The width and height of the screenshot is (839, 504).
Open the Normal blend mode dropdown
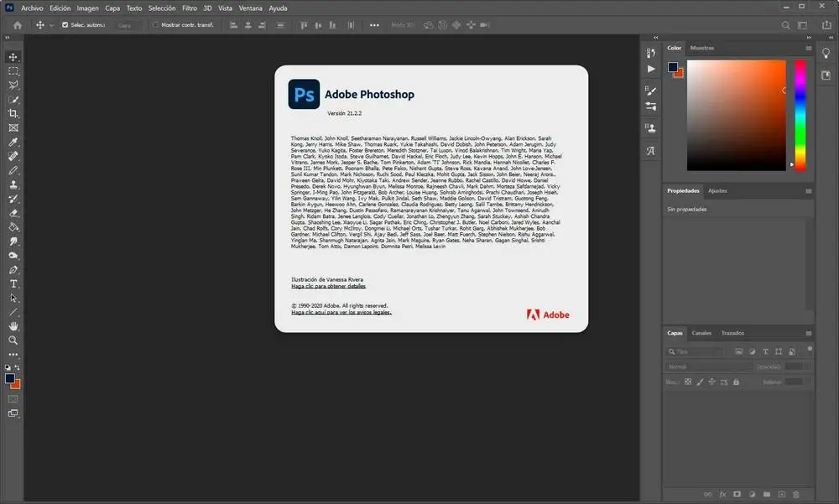709,366
